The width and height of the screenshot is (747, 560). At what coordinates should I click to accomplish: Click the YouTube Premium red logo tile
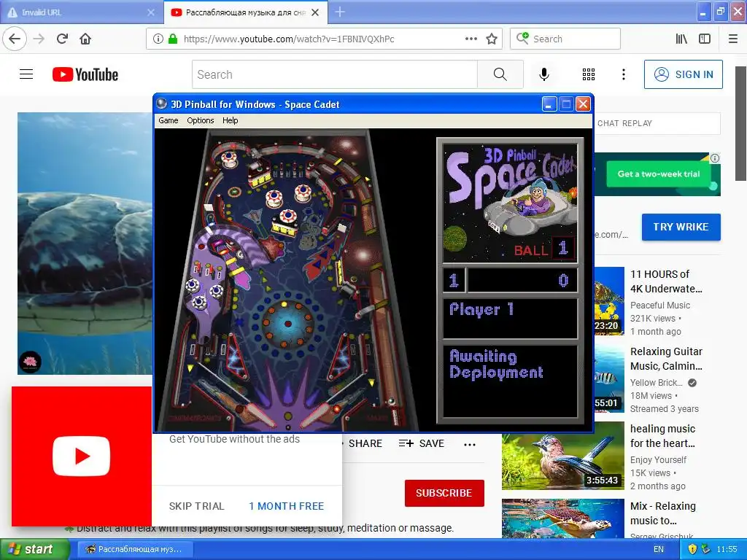(x=82, y=456)
